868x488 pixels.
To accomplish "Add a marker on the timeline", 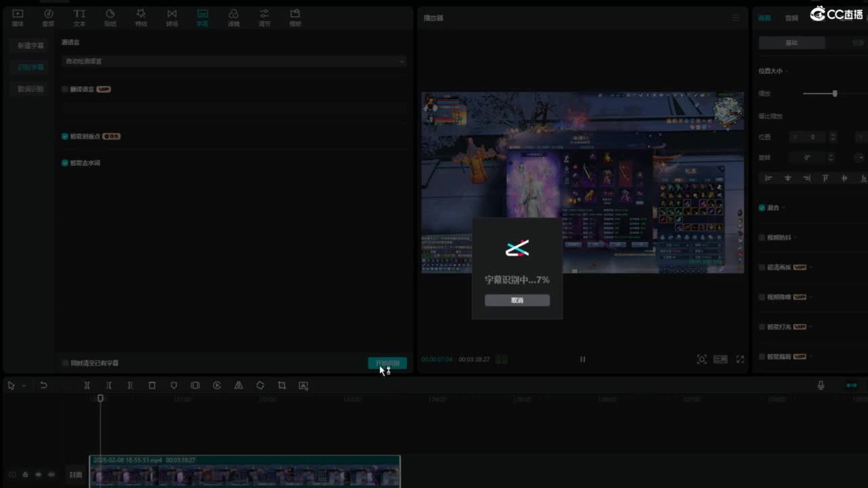I will coord(174,386).
